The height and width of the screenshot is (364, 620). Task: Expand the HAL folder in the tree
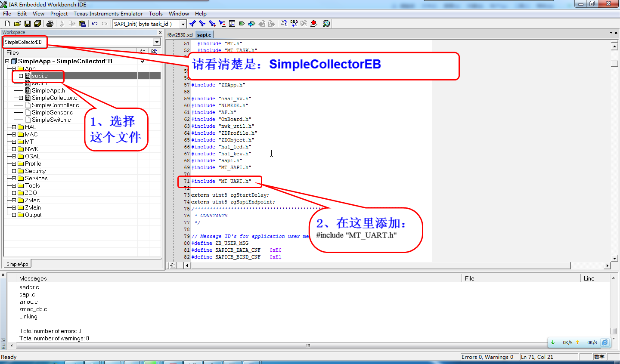[14, 127]
